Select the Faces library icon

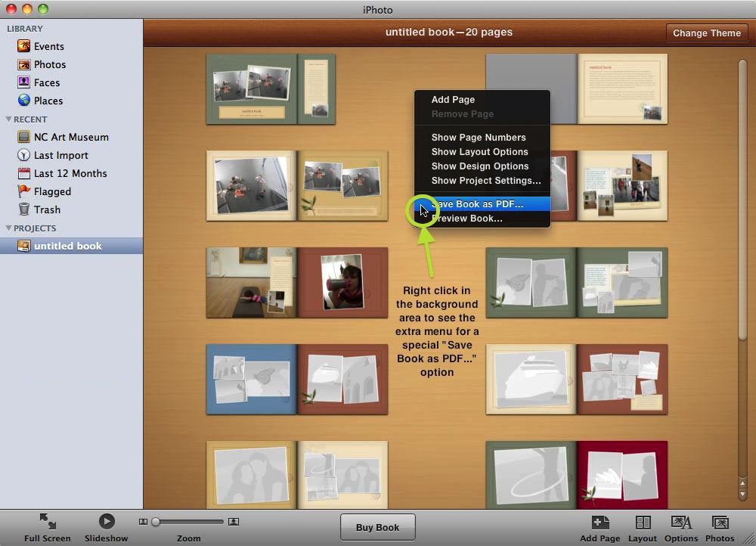click(24, 82)
